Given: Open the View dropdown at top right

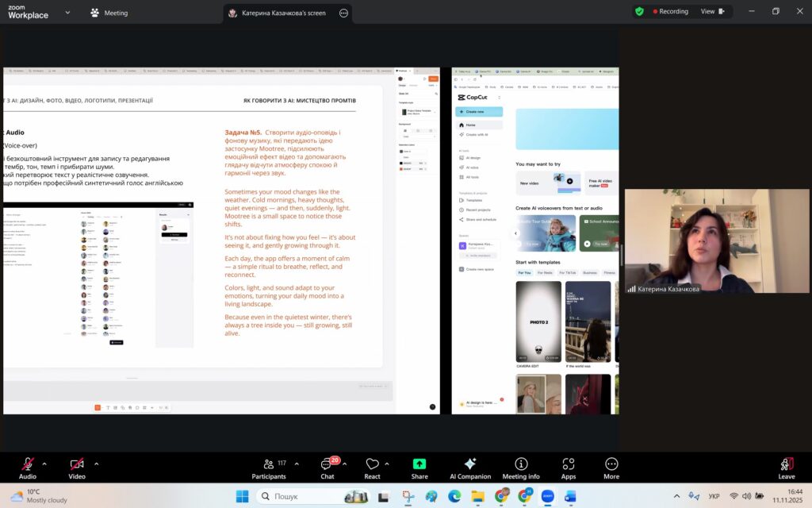Looking at the screenshot, I should pyautogui.click(x=712, y=12).
